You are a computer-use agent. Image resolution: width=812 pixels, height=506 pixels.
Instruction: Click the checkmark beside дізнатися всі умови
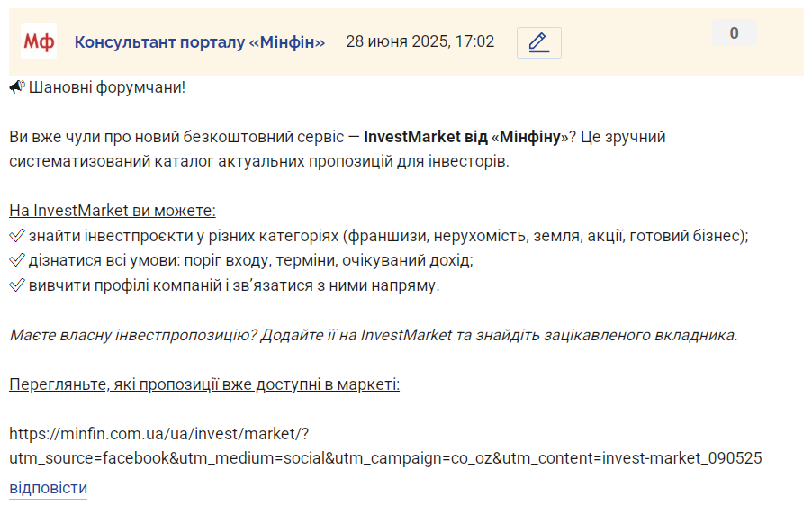pyautogui.click(x=16, y=260)
